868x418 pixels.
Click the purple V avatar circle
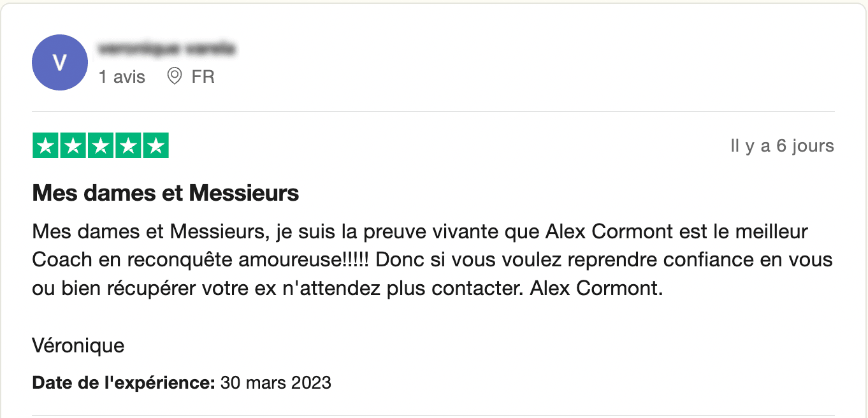click(60, 62)
